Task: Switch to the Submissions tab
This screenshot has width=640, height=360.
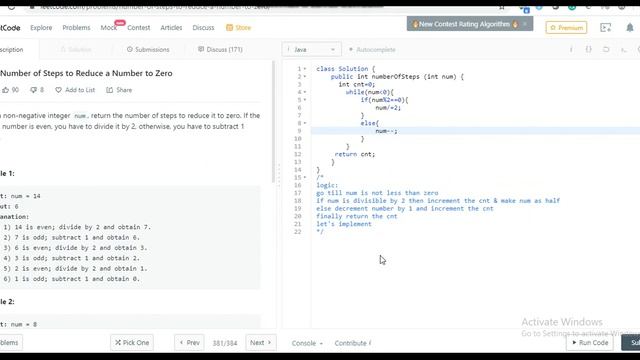Action: pos(148,49)
